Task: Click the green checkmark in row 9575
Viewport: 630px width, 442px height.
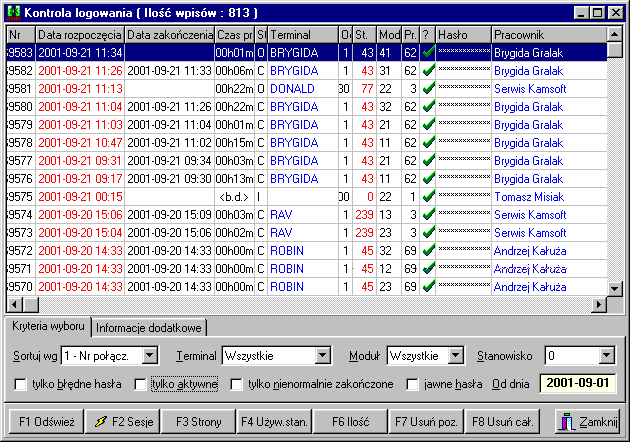Action: [x=427, y=196]
